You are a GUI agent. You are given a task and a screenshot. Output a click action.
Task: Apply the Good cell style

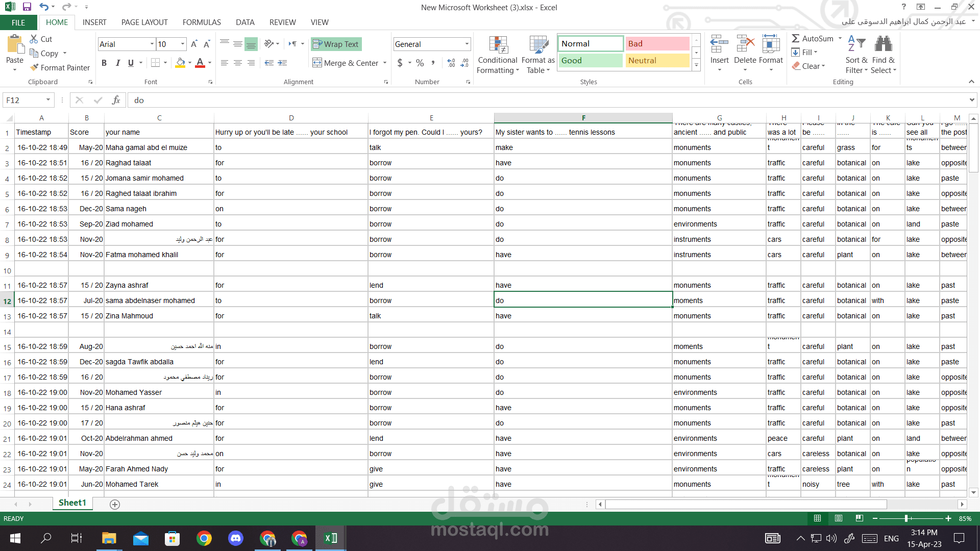[590, 61]
